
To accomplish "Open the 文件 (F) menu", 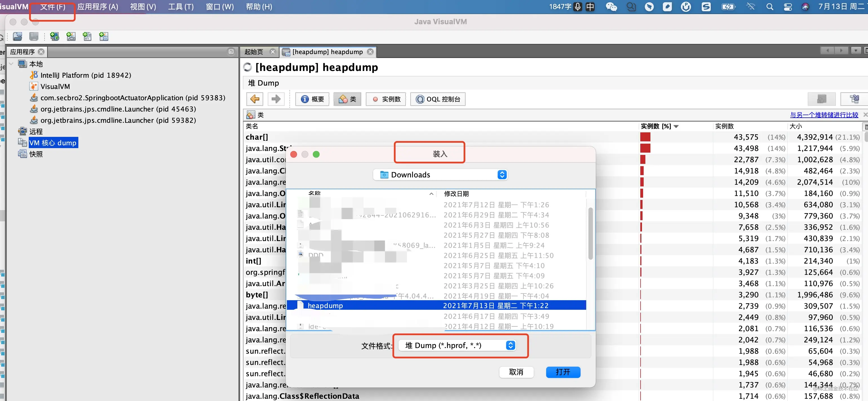I will tap(53, 7).
